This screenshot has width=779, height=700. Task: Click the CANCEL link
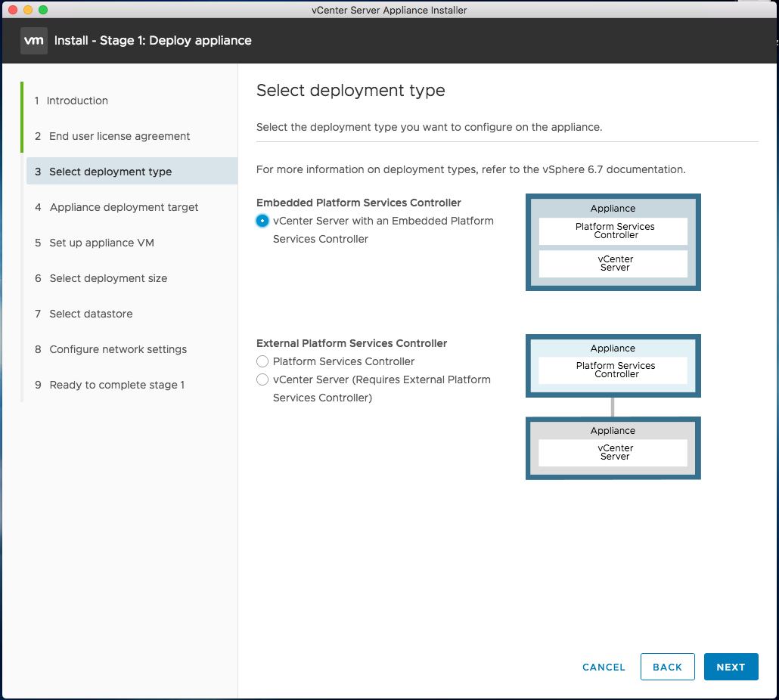[x=604, y=667]
